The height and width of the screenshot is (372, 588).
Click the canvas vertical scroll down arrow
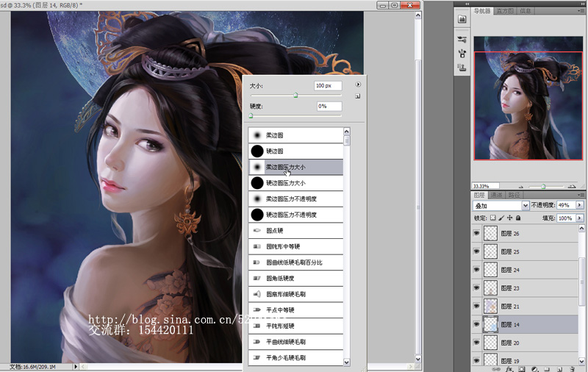click(418, 359)
